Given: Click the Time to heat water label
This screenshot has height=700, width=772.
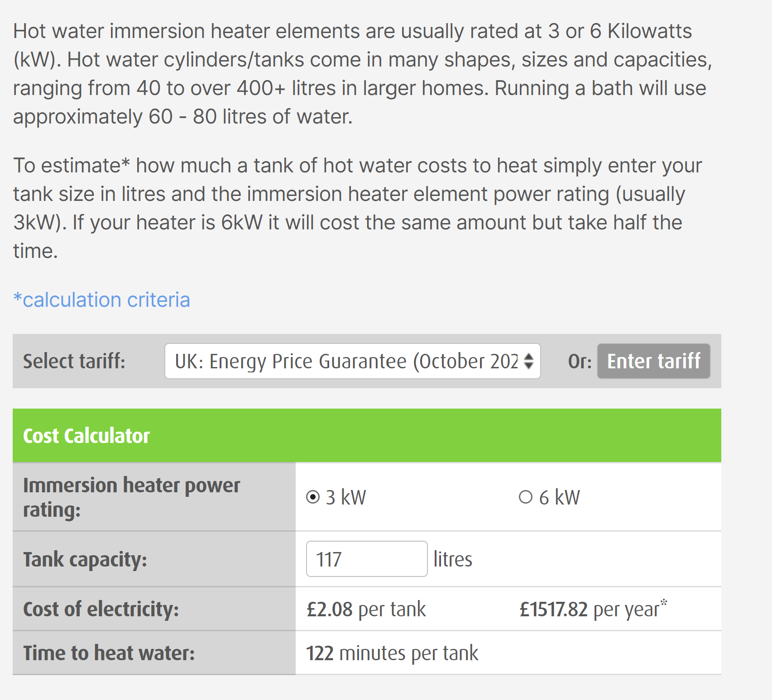Looking at the screenshot, I should [x=109, y=653].
